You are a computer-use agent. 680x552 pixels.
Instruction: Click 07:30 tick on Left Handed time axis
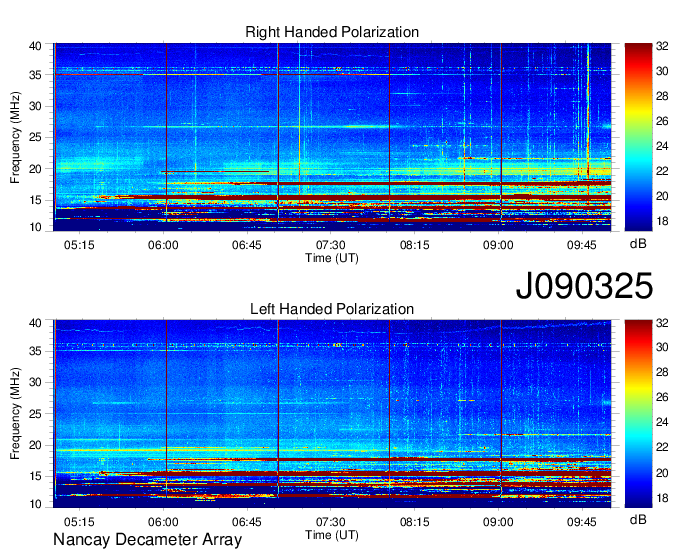pos(330,522)
